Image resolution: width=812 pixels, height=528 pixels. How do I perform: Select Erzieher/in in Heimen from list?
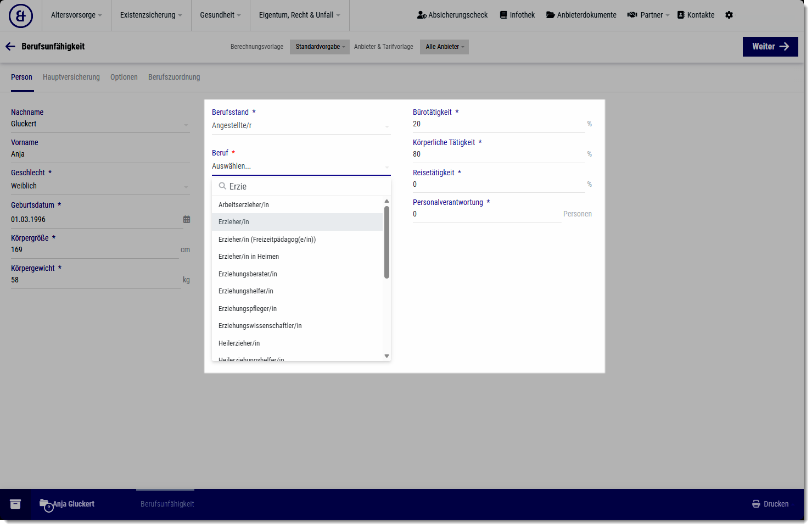click(249, 257)
